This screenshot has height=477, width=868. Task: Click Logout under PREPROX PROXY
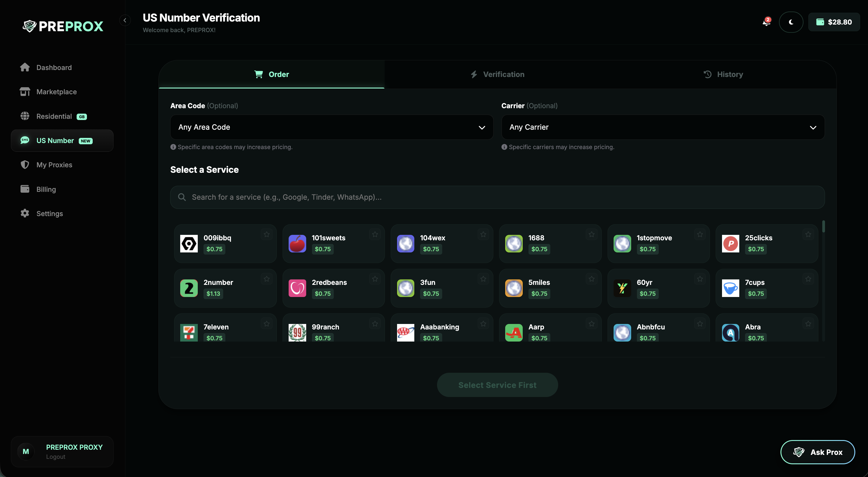click(x=56, y=457)
